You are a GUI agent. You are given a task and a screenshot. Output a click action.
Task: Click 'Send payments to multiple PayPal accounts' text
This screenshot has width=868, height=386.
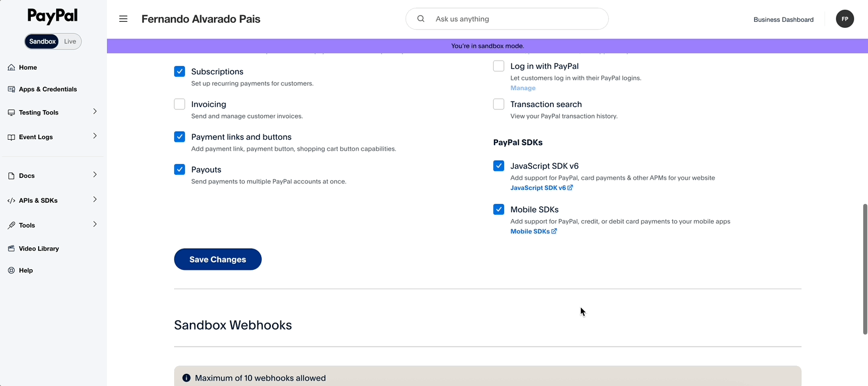(268, 182)
